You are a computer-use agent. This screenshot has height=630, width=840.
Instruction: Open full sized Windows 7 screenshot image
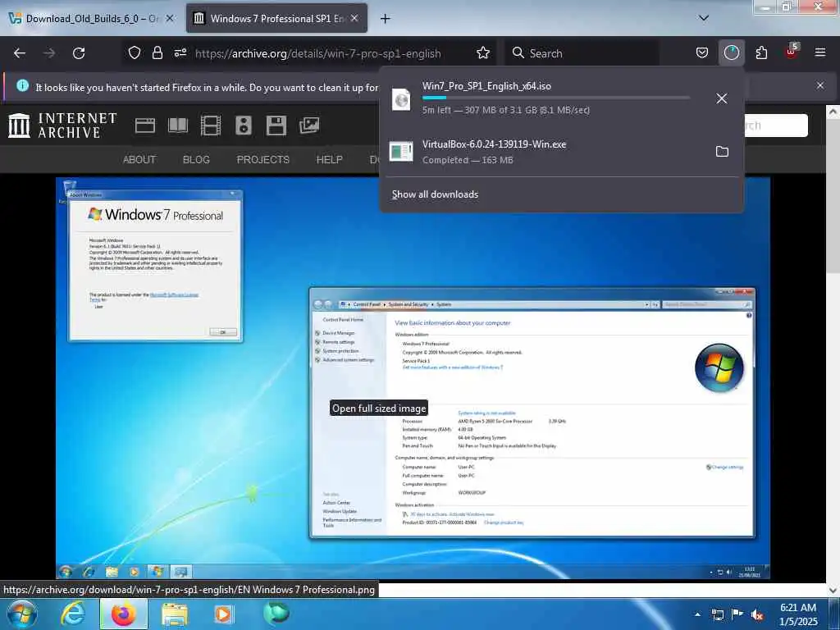[x=413, y=378]
